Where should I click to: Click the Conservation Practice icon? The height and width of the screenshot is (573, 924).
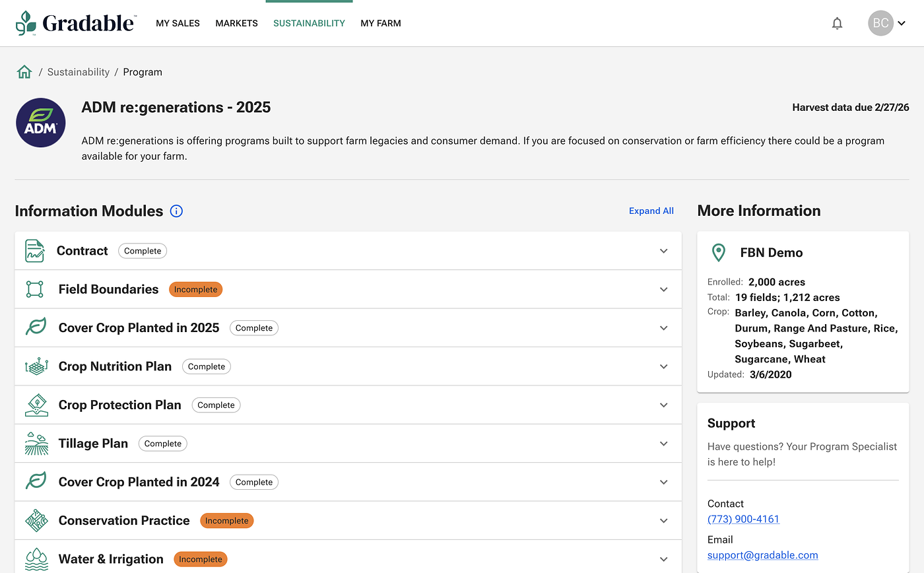(36, 520)
